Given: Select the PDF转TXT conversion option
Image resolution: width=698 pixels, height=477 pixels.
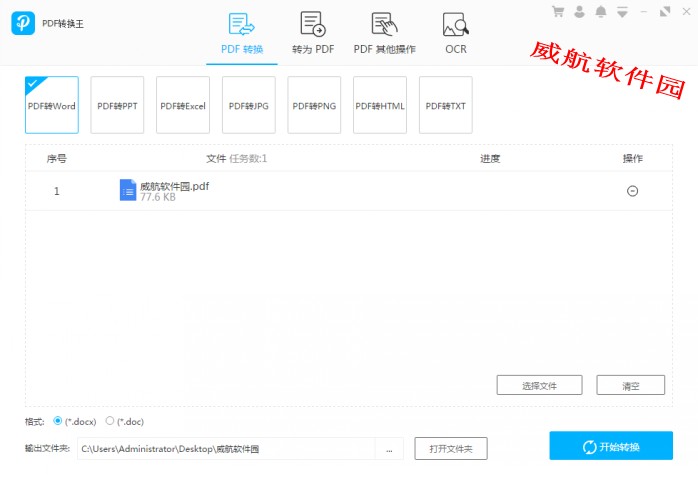Looking at the screenshot, I should 446,105.
